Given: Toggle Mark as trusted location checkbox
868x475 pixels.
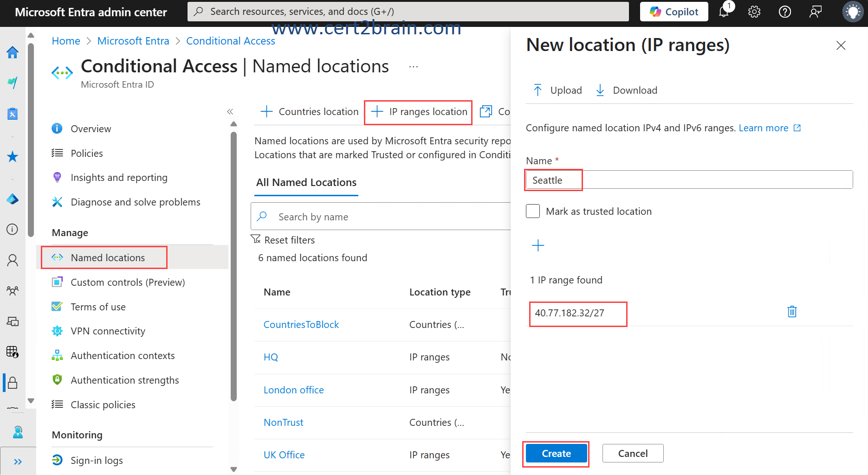Looking at the screenshot, I should pyautogui.click(x=533, y=211).
